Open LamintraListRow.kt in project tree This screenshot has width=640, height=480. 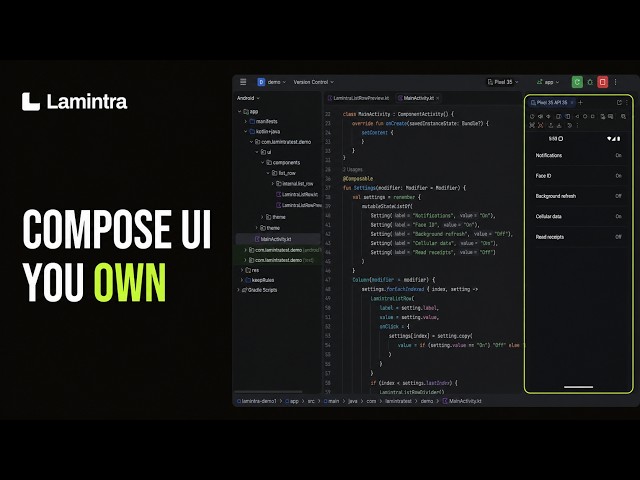297,195
